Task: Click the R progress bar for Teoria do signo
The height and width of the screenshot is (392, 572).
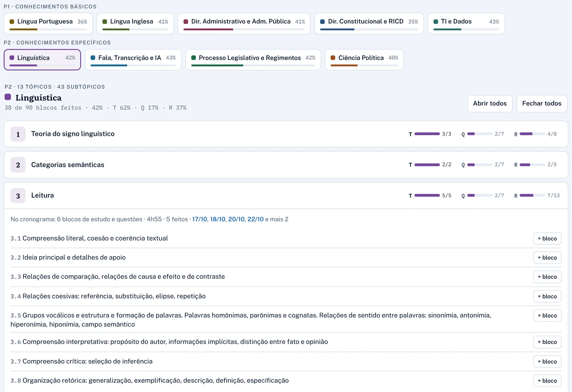Action: point(532,134)
